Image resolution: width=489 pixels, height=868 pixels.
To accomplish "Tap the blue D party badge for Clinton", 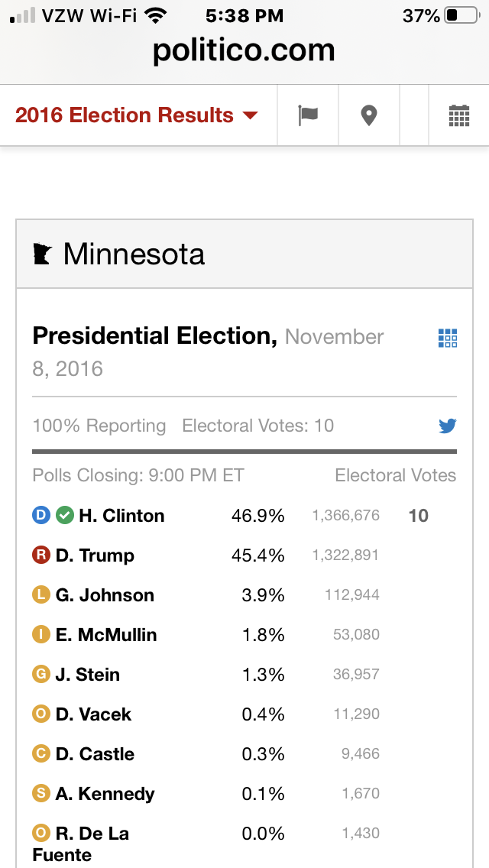I will tap(41, 515).
